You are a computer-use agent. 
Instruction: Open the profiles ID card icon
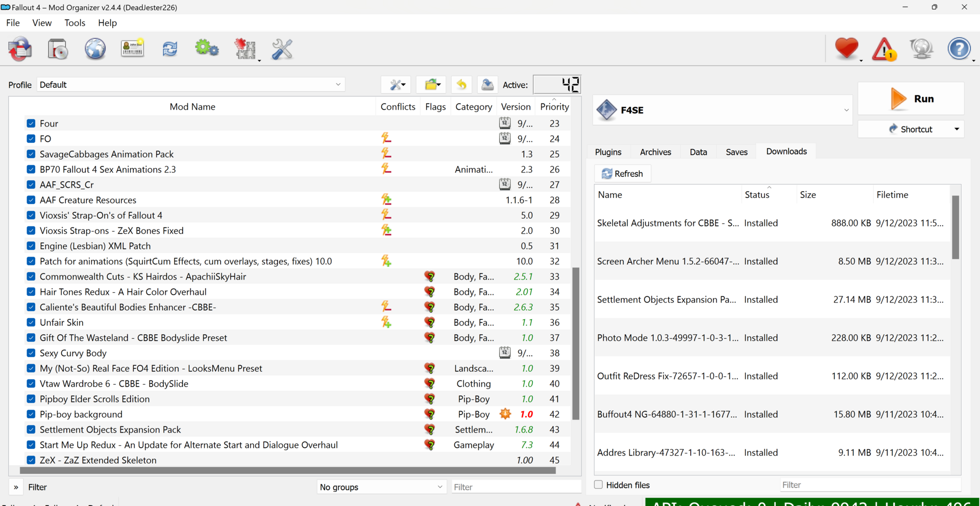[x=132, y=49]
